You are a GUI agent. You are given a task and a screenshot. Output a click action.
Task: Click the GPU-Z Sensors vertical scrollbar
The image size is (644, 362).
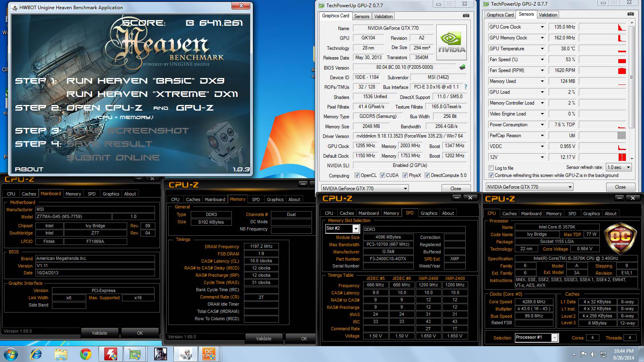(x=632, y=77)
